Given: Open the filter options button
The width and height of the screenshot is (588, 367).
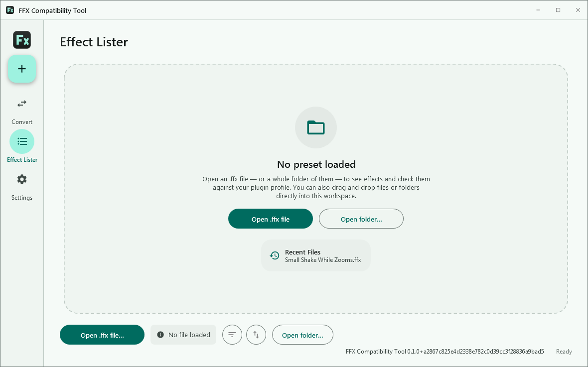Looking at the screenshot, I should tap(232, 335).
